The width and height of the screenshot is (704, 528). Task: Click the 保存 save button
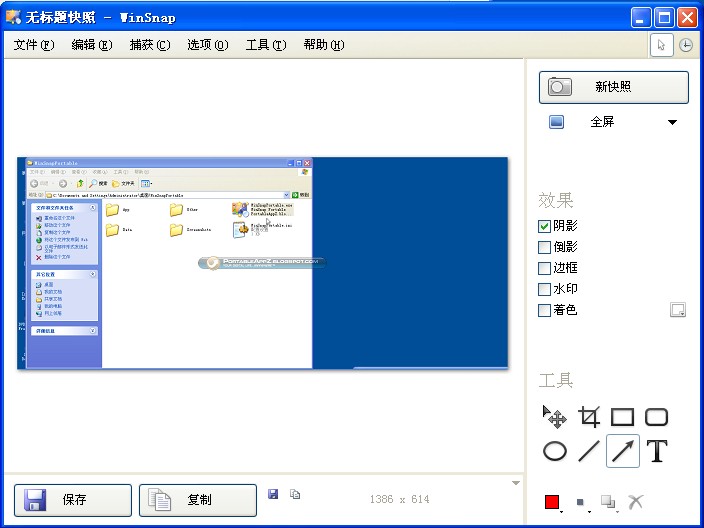click(72, 500)
